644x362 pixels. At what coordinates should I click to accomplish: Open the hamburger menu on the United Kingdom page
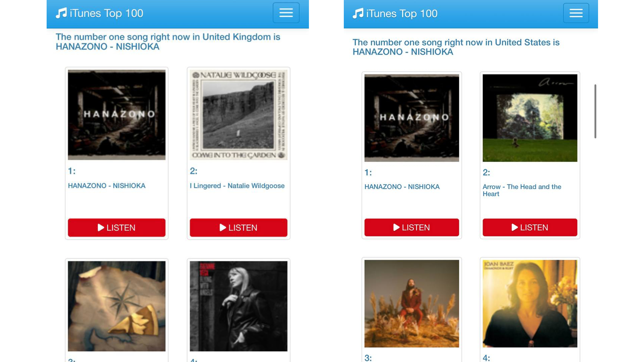tap(286, 13)
